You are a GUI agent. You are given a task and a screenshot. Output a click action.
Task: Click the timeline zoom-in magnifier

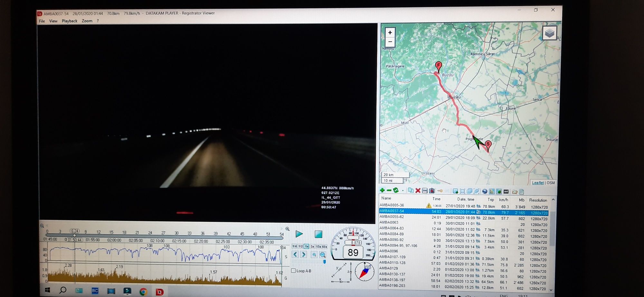[287, 229]
